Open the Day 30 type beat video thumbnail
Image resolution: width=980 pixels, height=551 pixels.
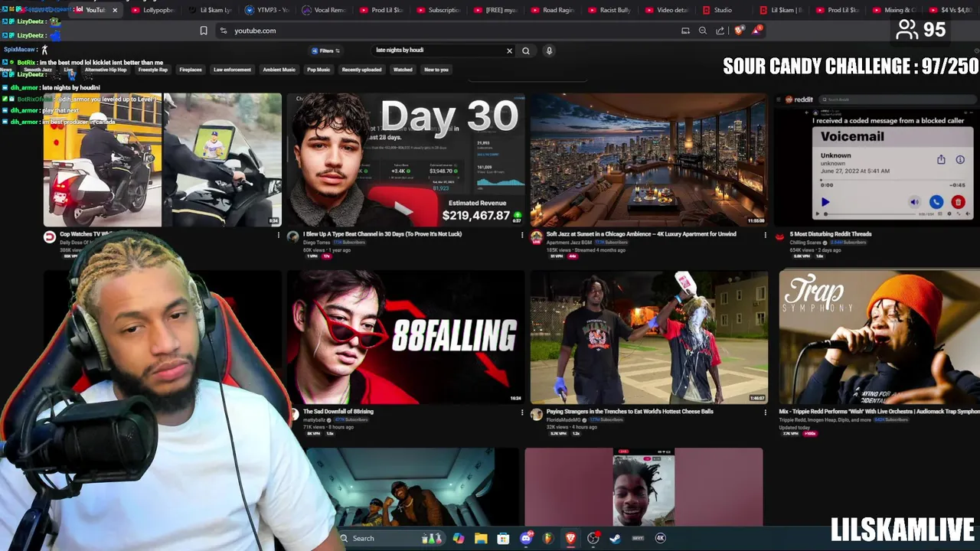click(x=406, y=160)
